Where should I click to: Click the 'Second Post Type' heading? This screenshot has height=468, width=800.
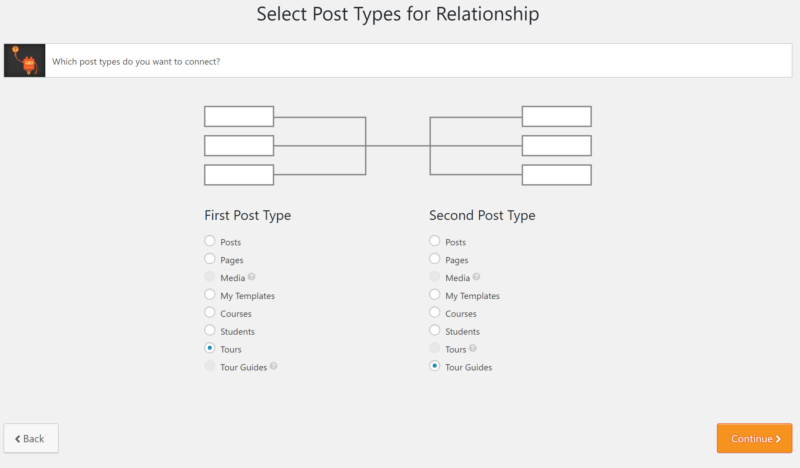[482, 215]
